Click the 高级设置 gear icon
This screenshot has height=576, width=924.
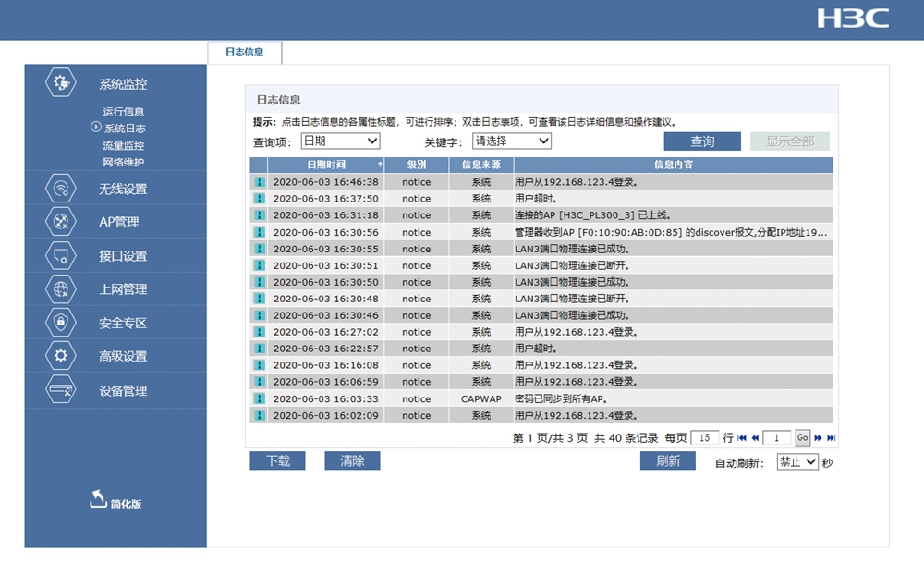coord(60,356)
